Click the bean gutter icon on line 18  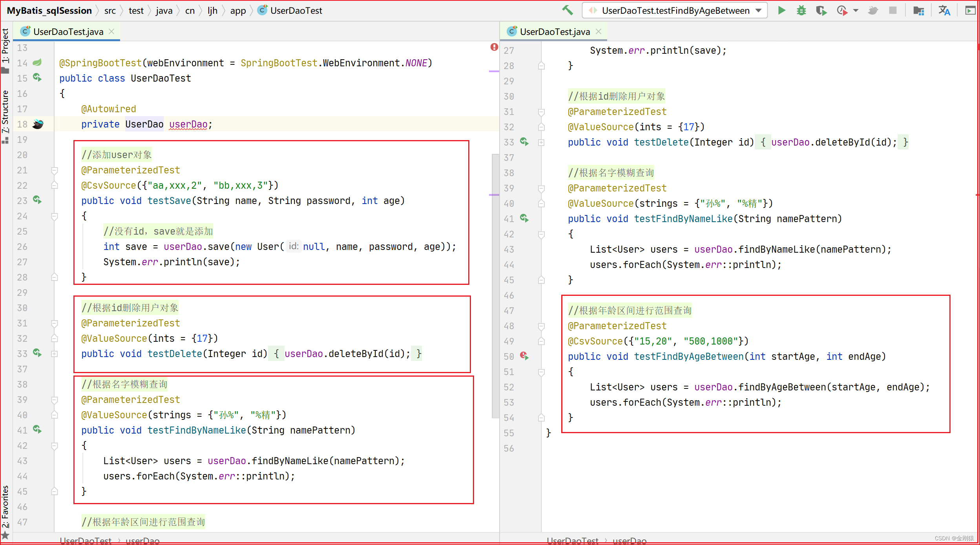click(x=38, y=124)
